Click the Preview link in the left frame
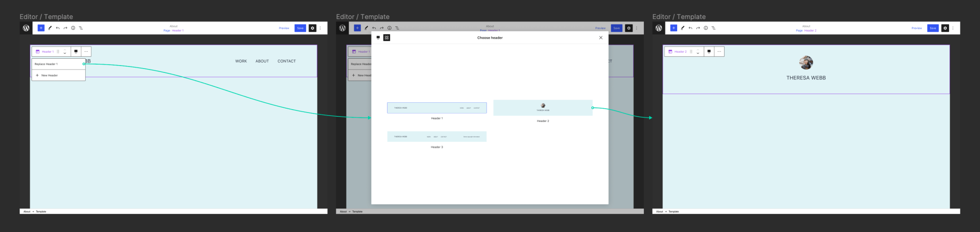This screenshot has height=232, width=980. point(284,28)
